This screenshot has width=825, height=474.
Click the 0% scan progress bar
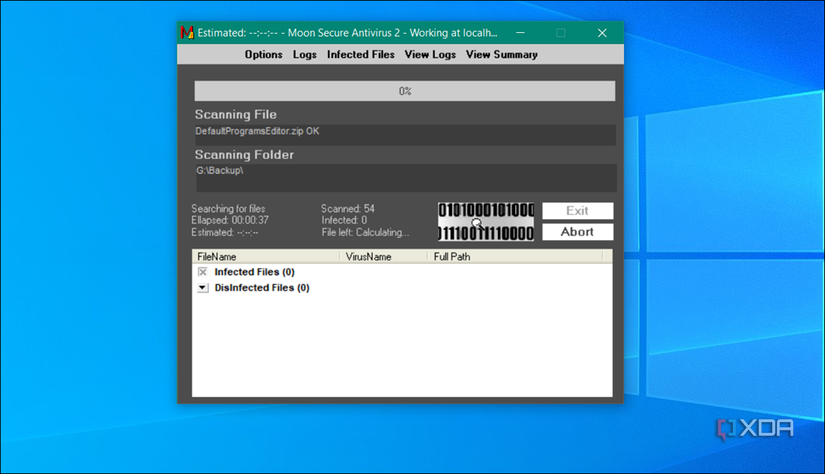(405, 91)
